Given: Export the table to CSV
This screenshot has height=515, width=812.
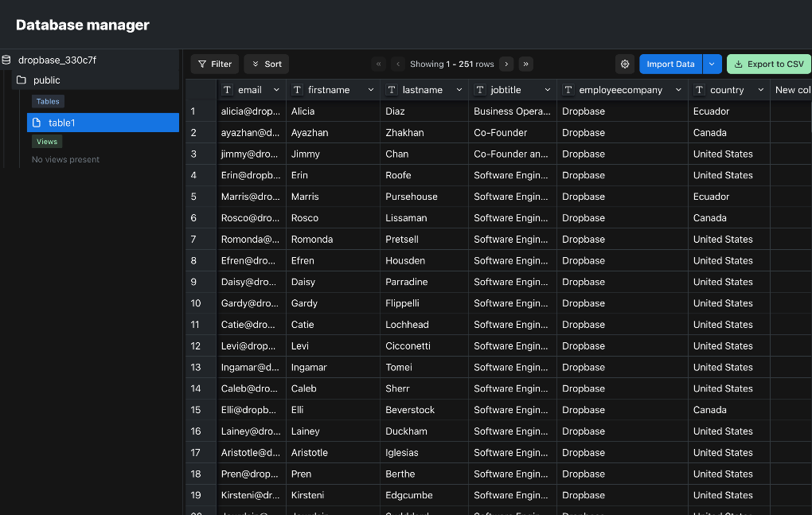Looking at the screenshot, I should (x=768, y=64).
